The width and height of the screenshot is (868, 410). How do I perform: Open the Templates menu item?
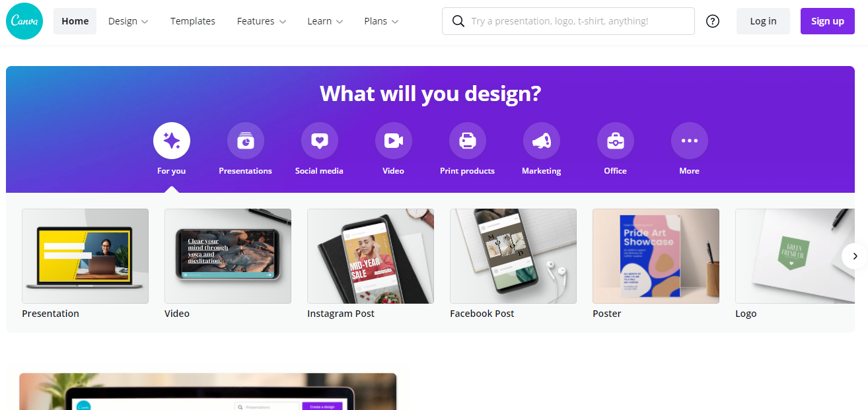pos(193,21)
